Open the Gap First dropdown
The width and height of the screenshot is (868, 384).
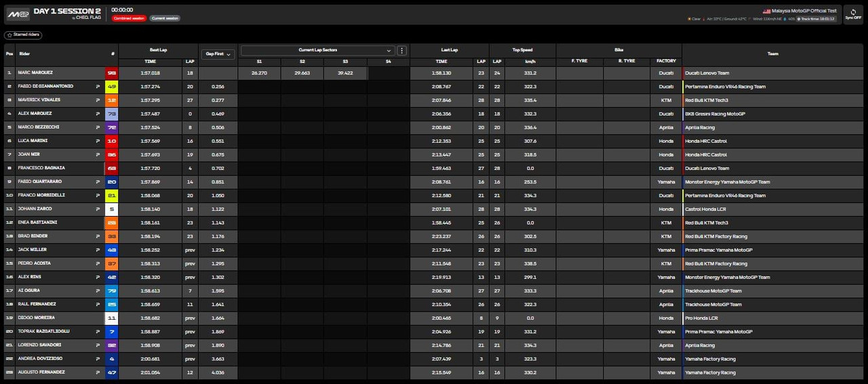click(x=218, y=54)
